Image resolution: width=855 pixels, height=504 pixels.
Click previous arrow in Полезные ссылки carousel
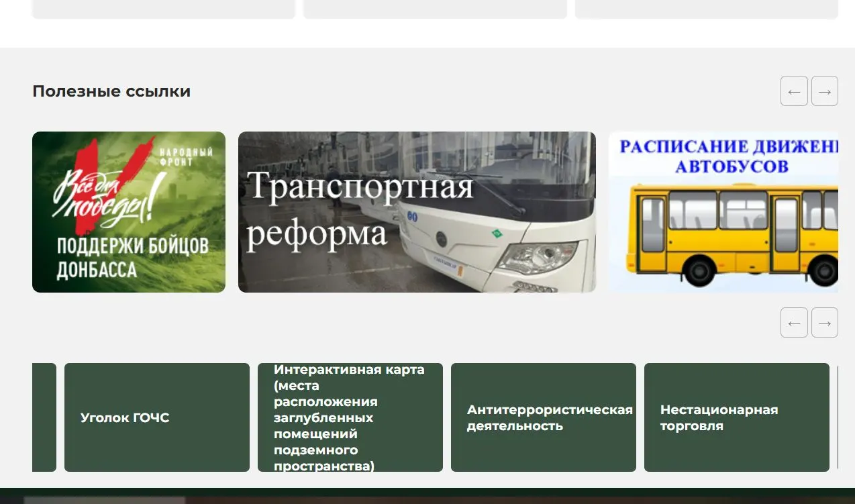click(794, 91)
